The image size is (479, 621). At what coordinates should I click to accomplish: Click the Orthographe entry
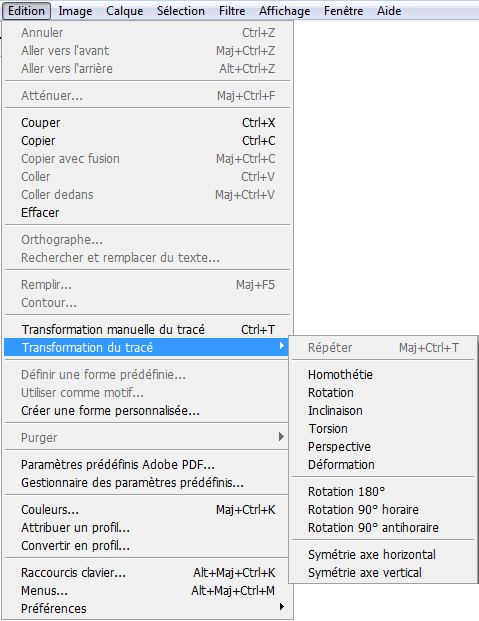tap(147, 240)
